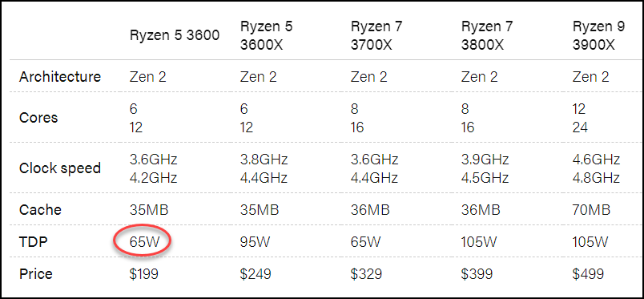
Task: Select the $249 price cell
Action: [256, 273]
